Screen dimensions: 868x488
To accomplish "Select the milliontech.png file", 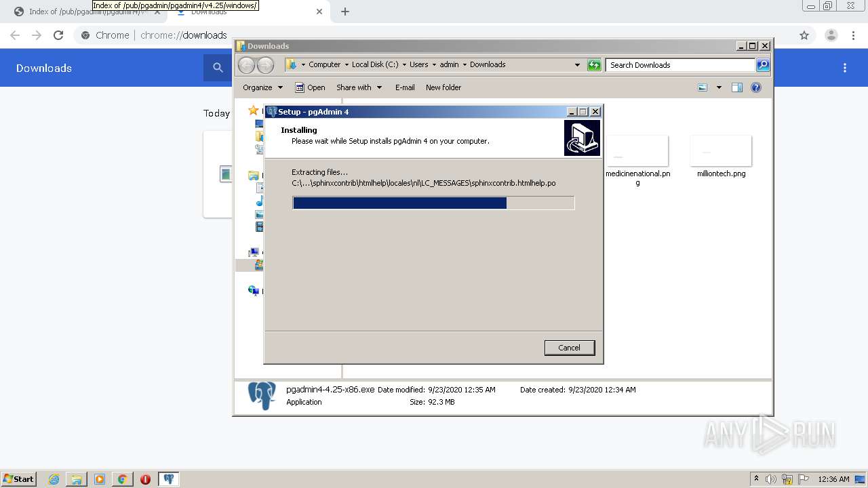I will 721,157.
